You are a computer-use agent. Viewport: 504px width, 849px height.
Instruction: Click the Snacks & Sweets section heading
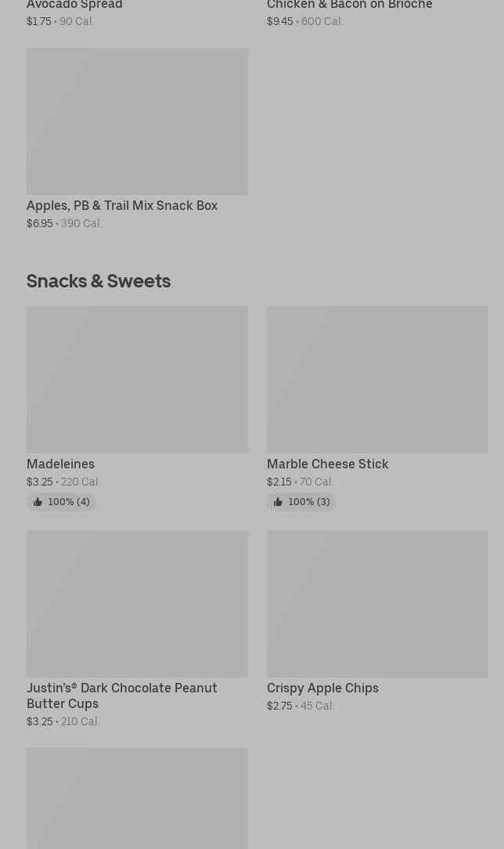[99, 281]
